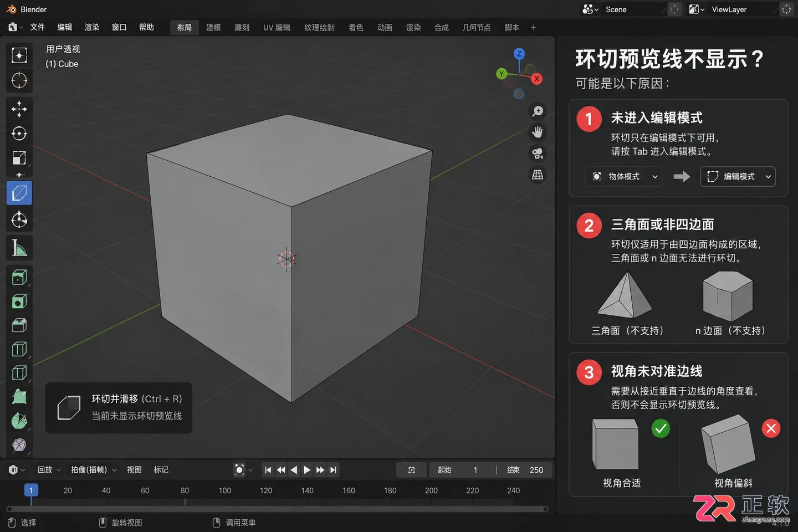Select the Transform tool below Loop Cut
The height and width of the screenshot is (532, 798).
(19, 220)
